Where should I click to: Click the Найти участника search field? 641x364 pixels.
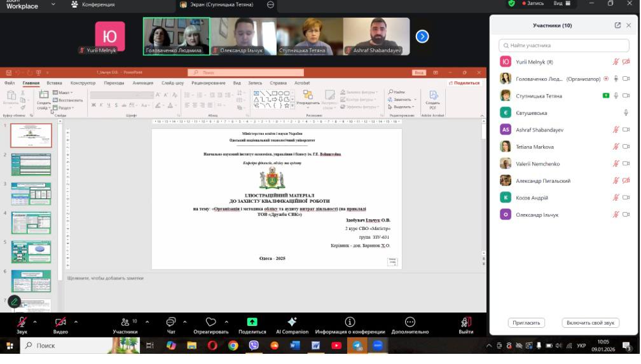(x=564, y=46)
